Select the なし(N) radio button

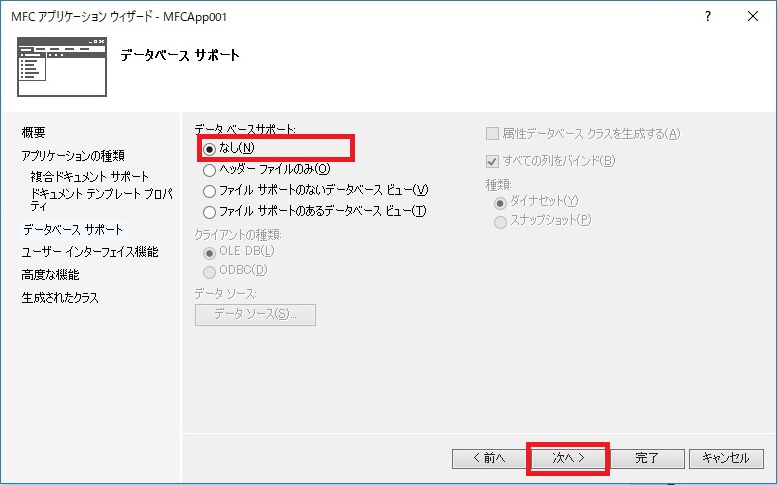pyautogui.click(x=209, y=149)
